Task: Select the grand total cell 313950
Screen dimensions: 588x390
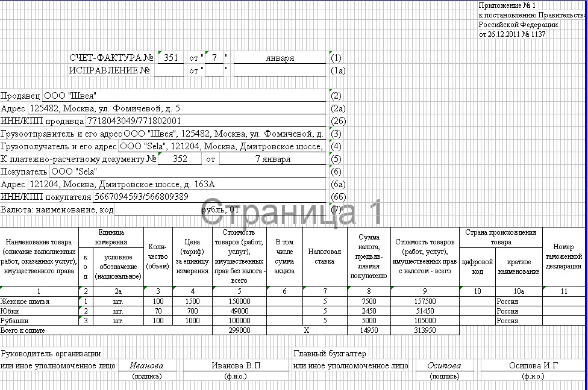Action: pos(425,330)
